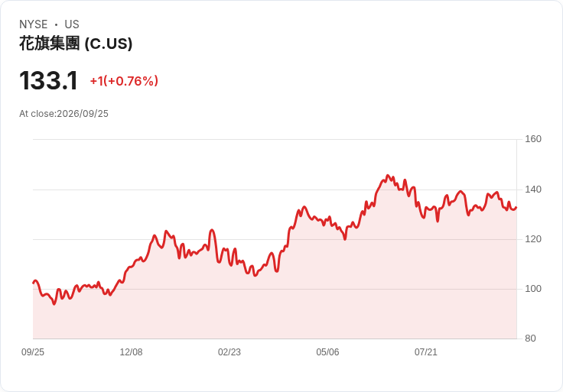The height and width of the screenshot is (392, 563).
Task: Click the 80 y-axis price label
Action: point(530,339)
